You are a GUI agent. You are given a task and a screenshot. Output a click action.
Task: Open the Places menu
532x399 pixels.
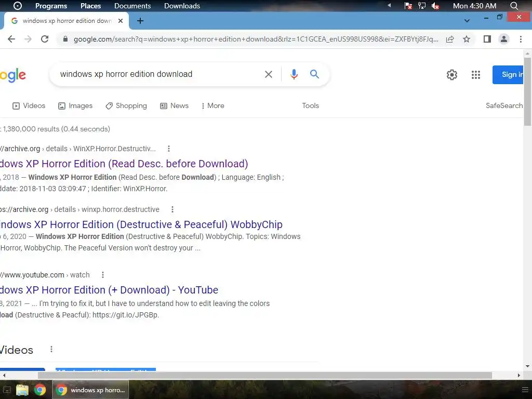[x=90, y=6]
